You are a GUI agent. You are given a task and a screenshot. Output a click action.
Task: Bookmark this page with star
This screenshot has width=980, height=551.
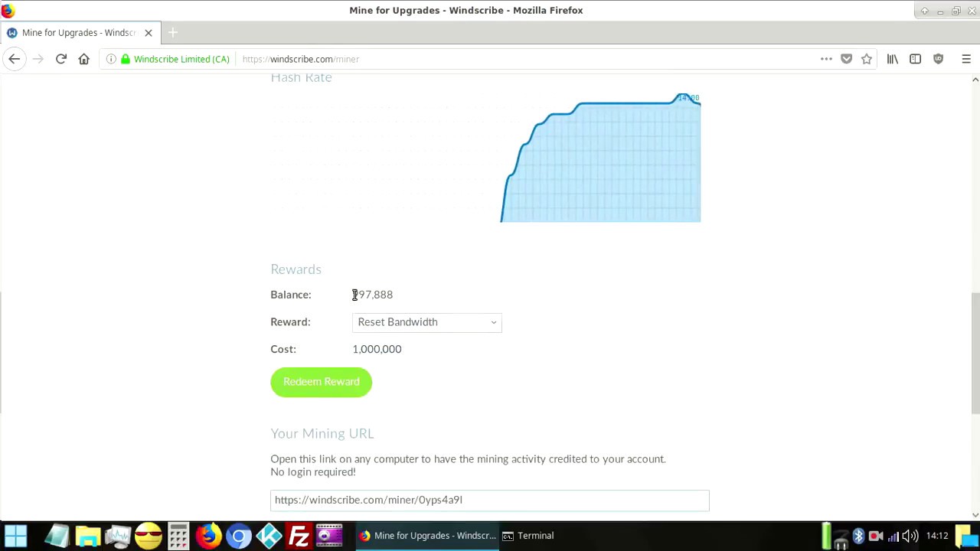[867, 59]
